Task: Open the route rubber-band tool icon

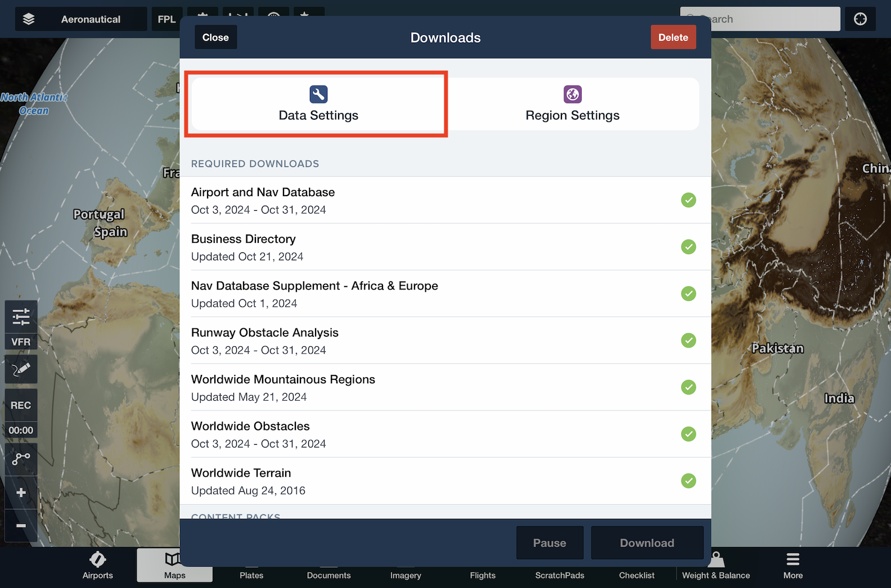Action: [x=21, y=459]
